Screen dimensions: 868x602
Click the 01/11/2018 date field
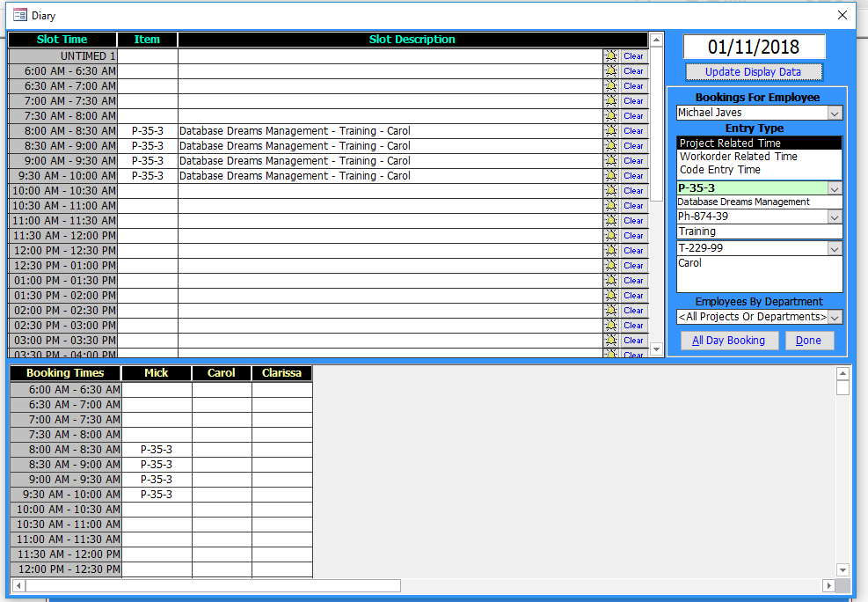pos(754,47)
